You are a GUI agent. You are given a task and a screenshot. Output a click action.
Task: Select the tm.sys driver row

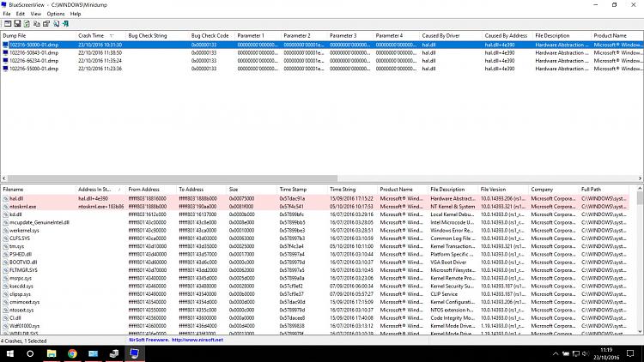point(314,246)
